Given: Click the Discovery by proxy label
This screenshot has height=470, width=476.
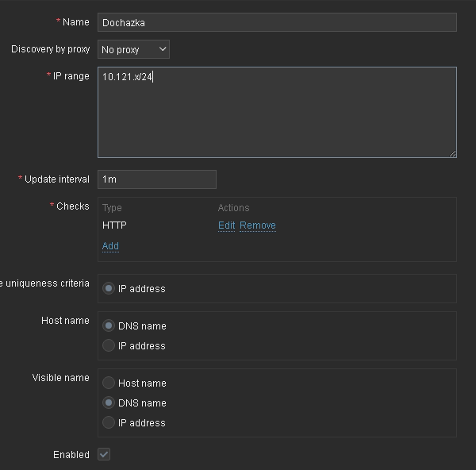Looking at the screenshot, I should click(x=50, y=49).
